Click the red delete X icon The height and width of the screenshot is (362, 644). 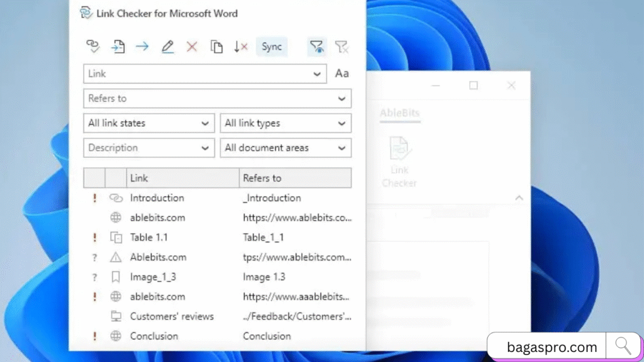(192, 47)
